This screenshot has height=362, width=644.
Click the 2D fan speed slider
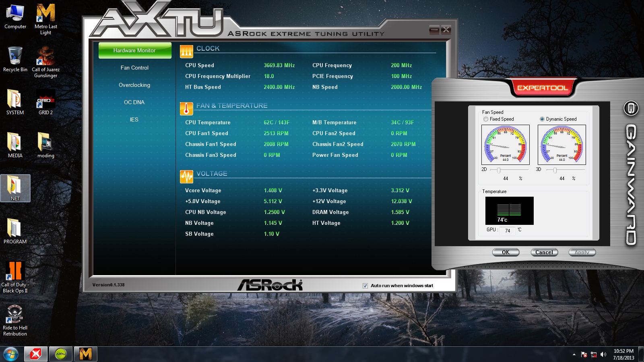(499, 170)
